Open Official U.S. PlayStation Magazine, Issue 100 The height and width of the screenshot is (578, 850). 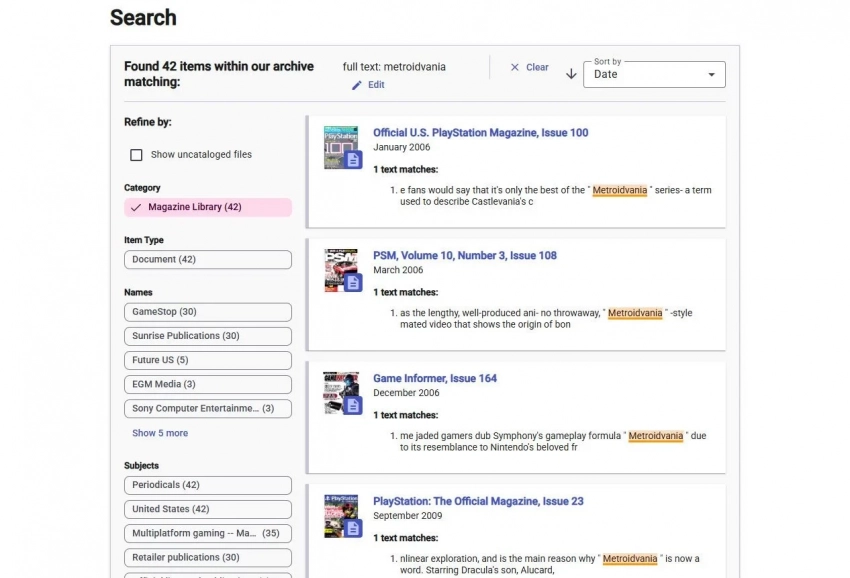480,132
